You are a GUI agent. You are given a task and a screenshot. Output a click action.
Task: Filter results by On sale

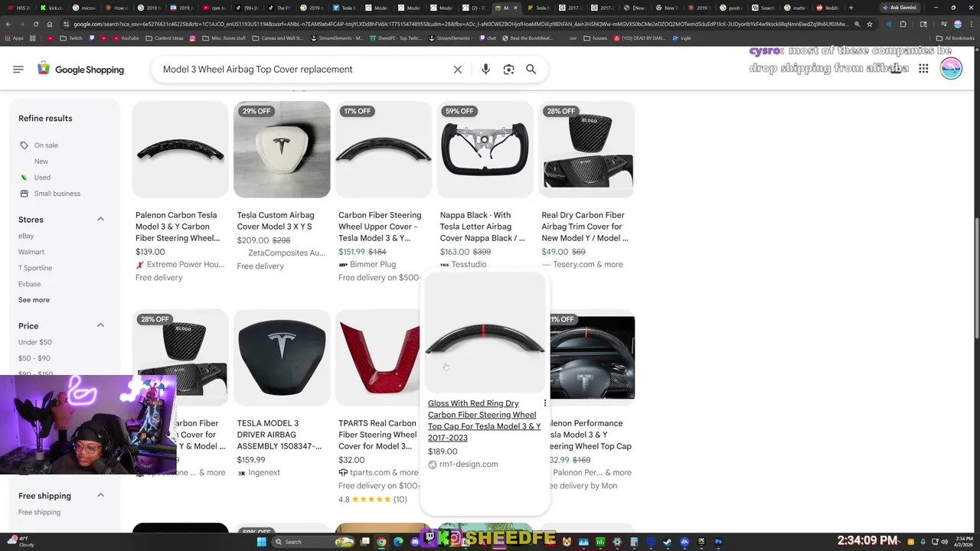point(46,145)
